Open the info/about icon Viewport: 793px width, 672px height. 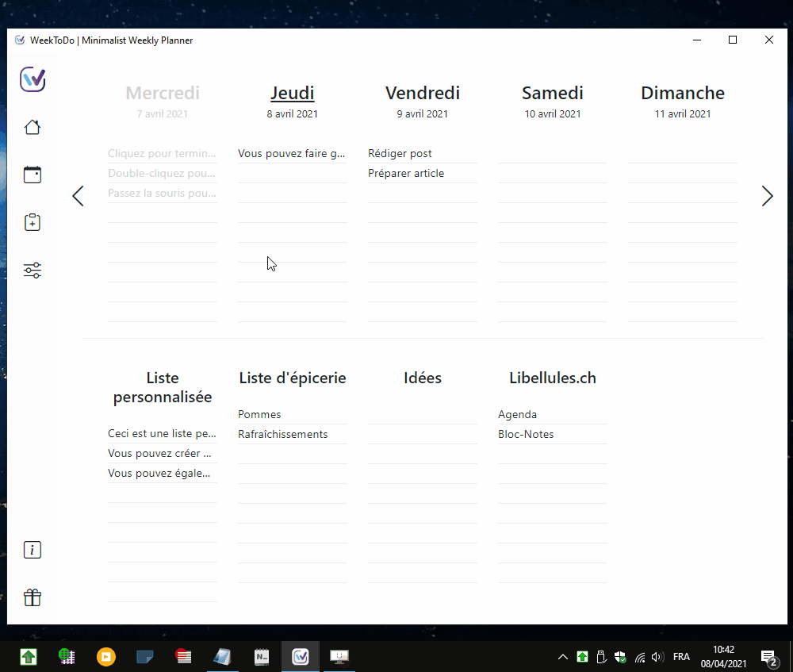[x=33, y=550]
